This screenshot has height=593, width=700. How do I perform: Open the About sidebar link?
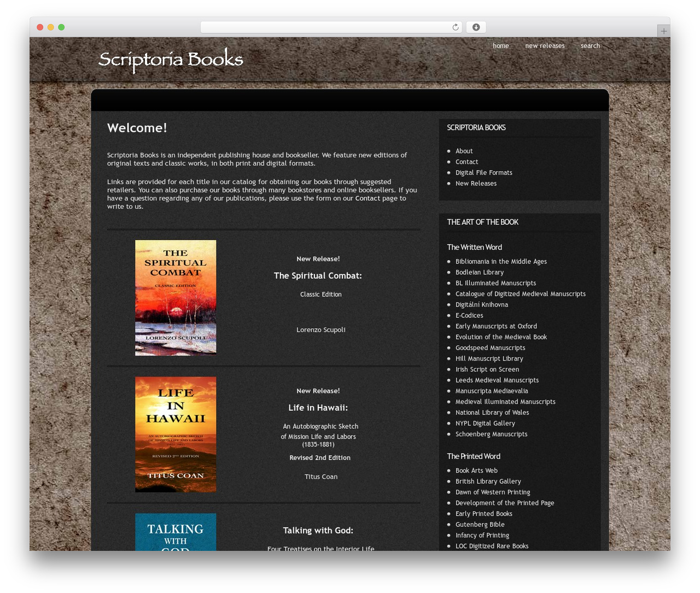pos(464,151)
